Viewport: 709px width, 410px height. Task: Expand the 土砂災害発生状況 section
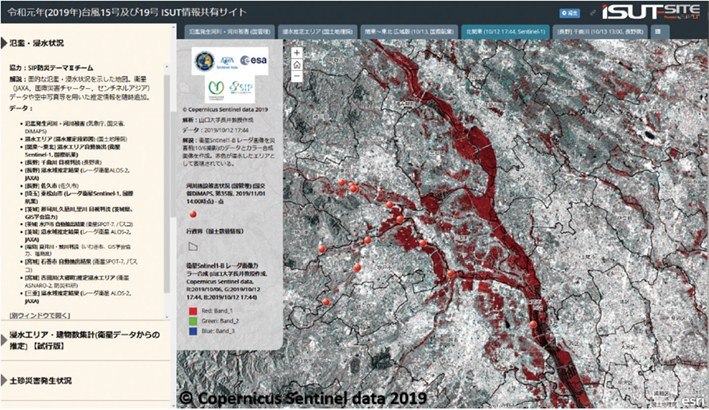point(40,381)
